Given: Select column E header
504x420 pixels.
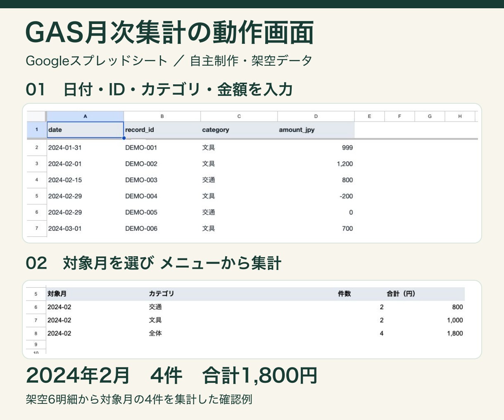Looking at the screenshot, I should pyautogui.click(x=369, y=116).
